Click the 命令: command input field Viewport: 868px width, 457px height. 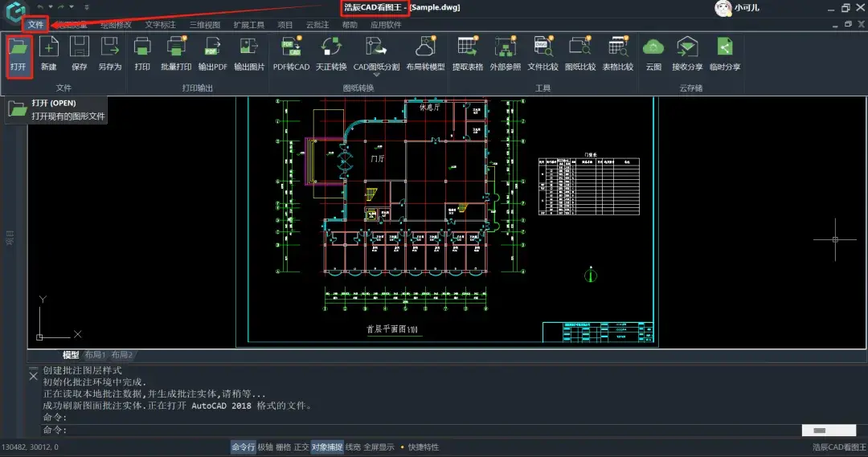[x=422, y=430]
